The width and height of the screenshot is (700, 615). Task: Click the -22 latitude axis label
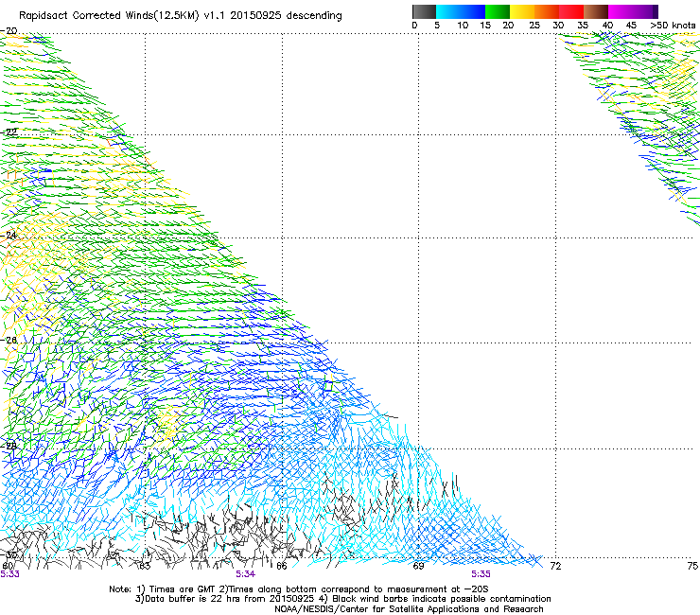9,132
